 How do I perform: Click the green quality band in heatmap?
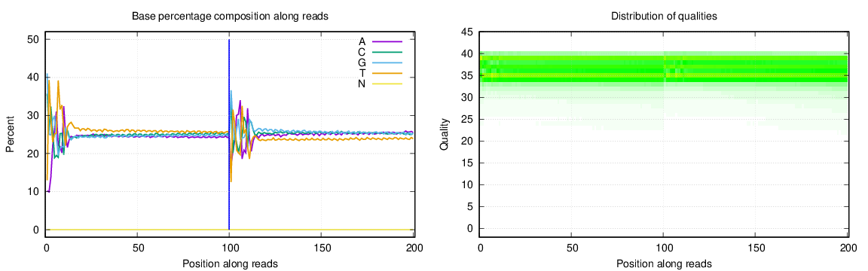(665, 69)
